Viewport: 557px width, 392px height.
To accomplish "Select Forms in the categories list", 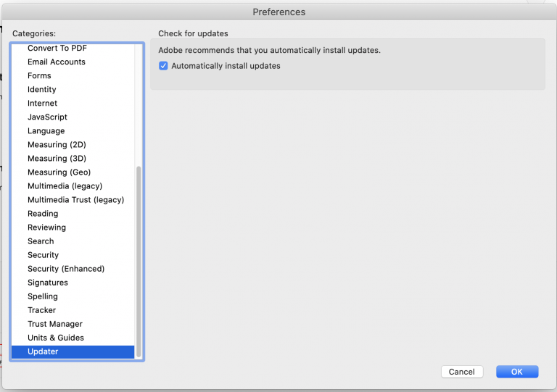I will [x=39, y=75].
